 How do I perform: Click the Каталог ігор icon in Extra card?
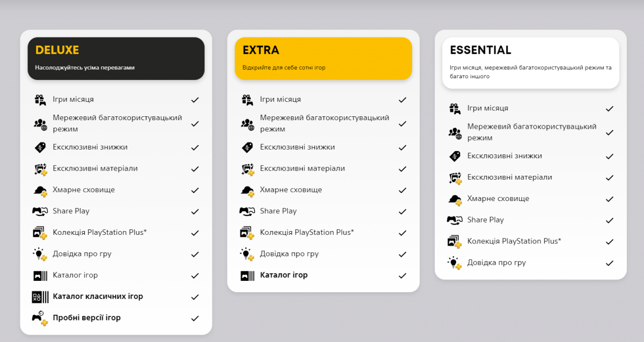click(247, 276)
